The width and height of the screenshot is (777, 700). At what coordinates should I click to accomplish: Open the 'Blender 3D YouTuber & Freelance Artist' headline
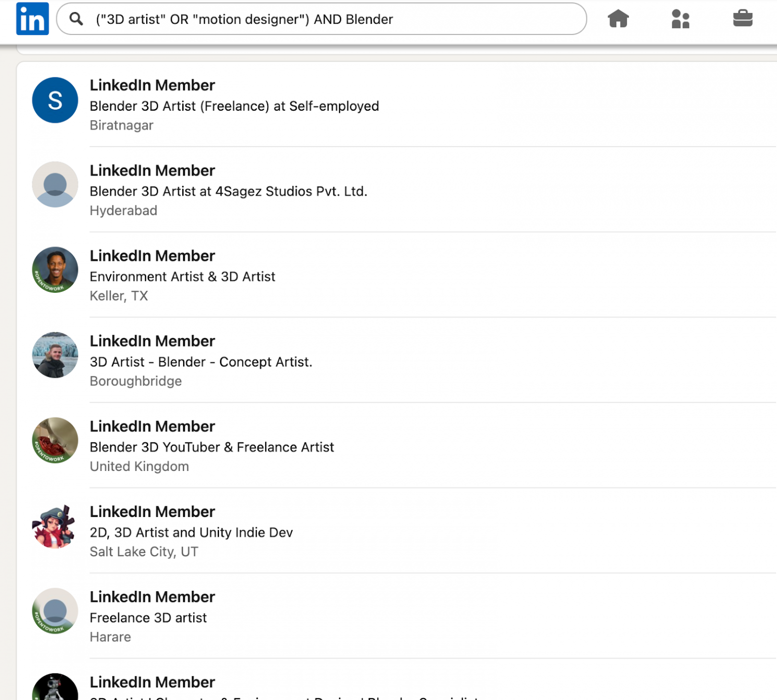click(212, 447)
